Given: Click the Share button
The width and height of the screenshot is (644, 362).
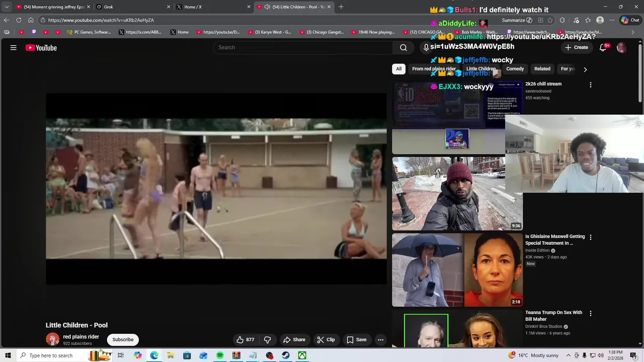Looking at the screenshot, I should (294, 340).
